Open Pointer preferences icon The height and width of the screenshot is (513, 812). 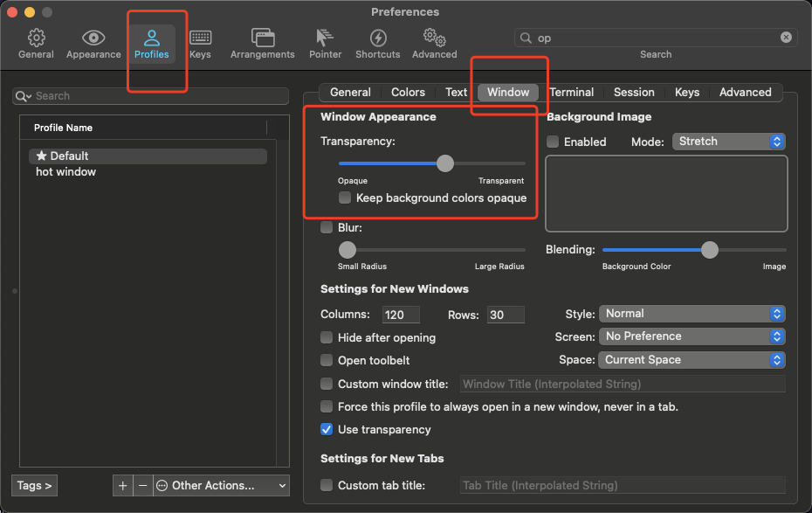coord(325,38)
